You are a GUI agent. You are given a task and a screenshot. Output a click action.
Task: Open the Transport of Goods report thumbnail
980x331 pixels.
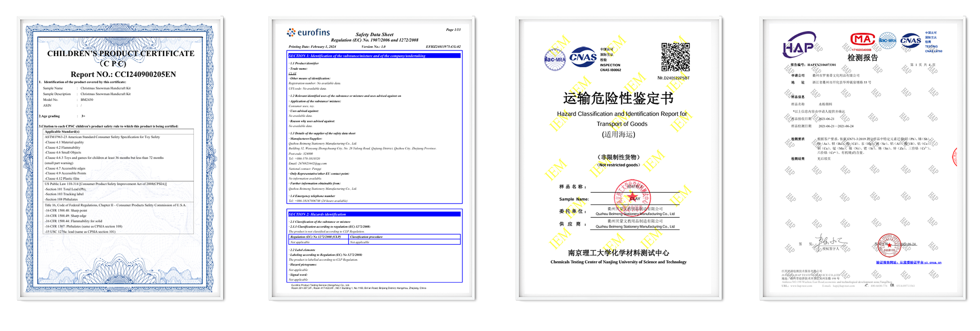[619, 158]
